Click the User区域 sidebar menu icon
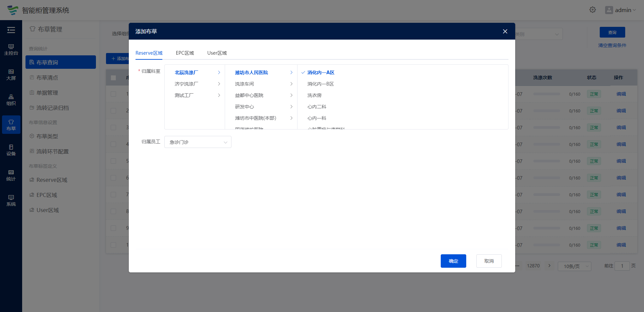 pos(32,210)
